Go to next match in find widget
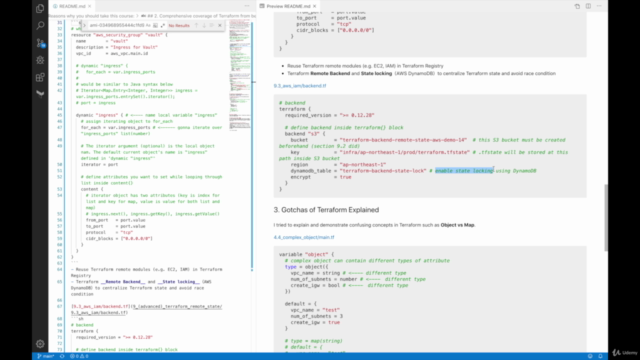Viewport: 640px width, 360px height. [x=204, y=25]
